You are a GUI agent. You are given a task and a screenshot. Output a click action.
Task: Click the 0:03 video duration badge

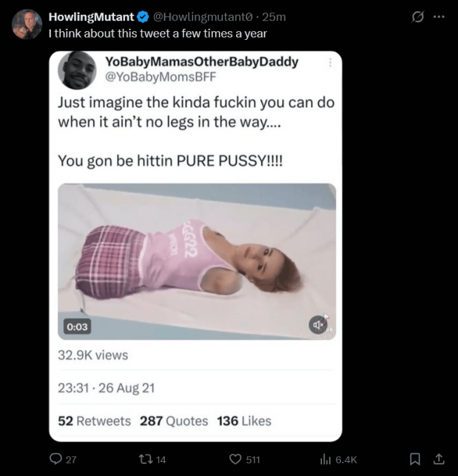pos(77,325)
